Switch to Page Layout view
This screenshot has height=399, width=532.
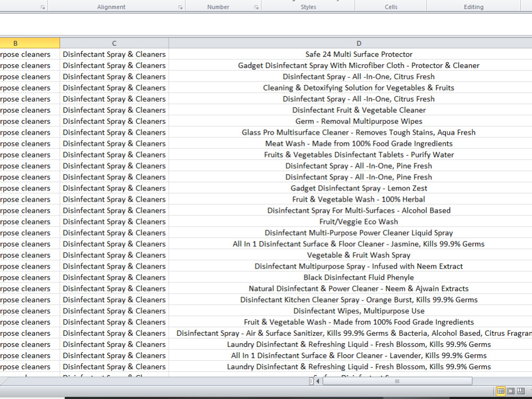[510, 391]
